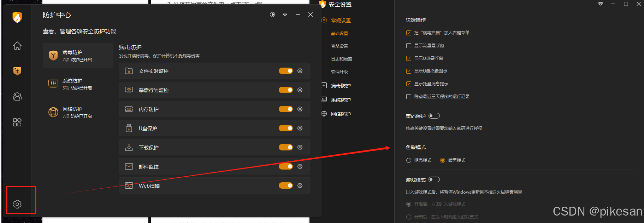Image resolution: width=644 pixels, height=223 pixels.
Task: Click the 下载保护 download icon
Action: point(129,147)
